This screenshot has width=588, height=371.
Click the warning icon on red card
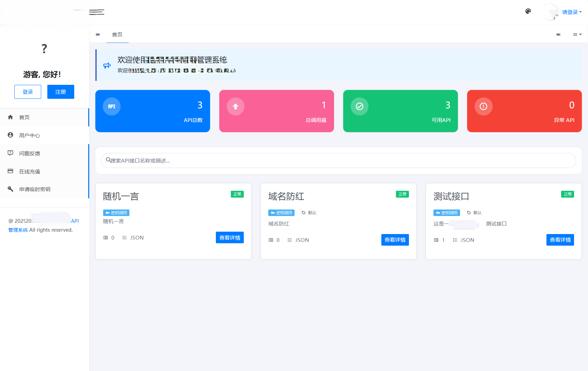[483, 106]
